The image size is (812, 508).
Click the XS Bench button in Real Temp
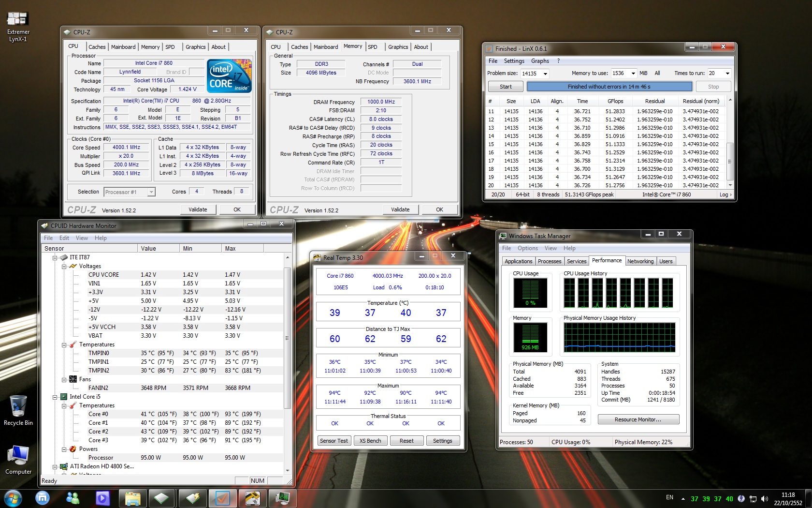coord(370,441)
